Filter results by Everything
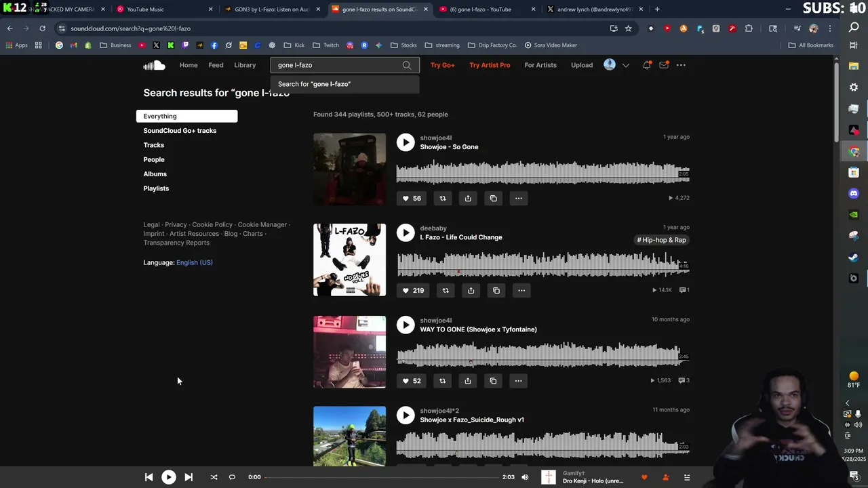Image resolution: width=868 pixels, height=488 pixels. tap(186, 116)
